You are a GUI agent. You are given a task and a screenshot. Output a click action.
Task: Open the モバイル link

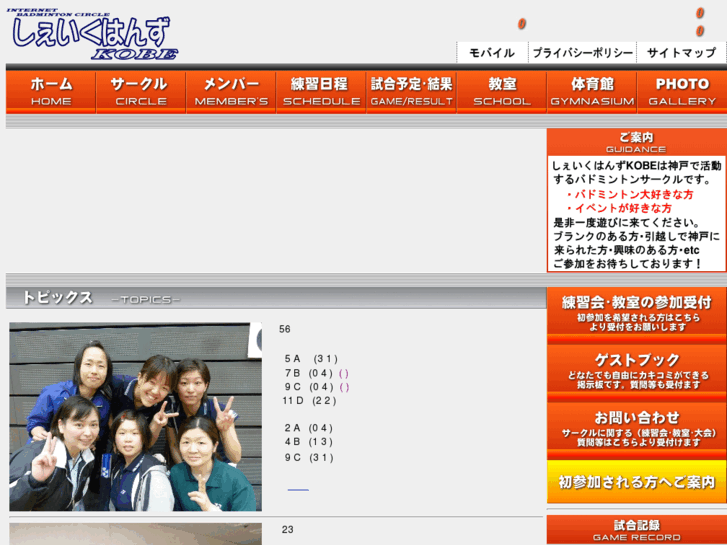point(492,52)
